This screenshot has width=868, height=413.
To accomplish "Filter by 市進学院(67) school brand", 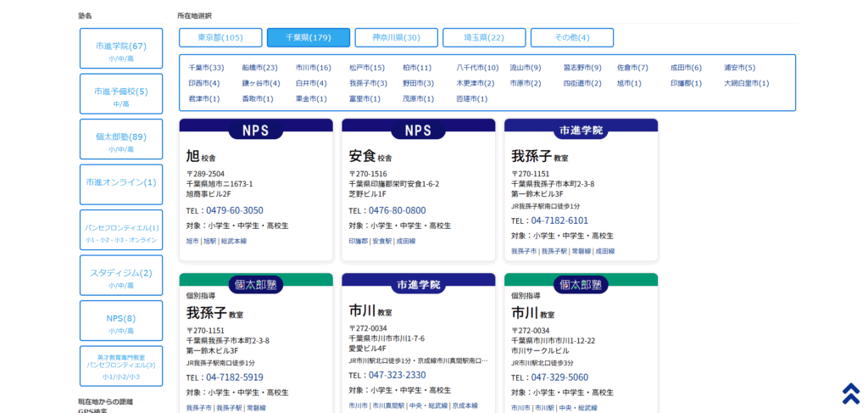I will click(121, 48).
